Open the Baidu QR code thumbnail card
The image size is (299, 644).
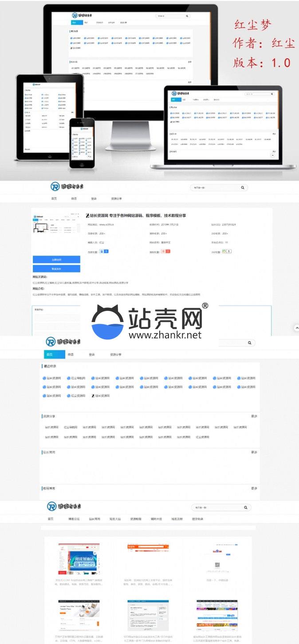pyautogui.click(x=217, y=559)
